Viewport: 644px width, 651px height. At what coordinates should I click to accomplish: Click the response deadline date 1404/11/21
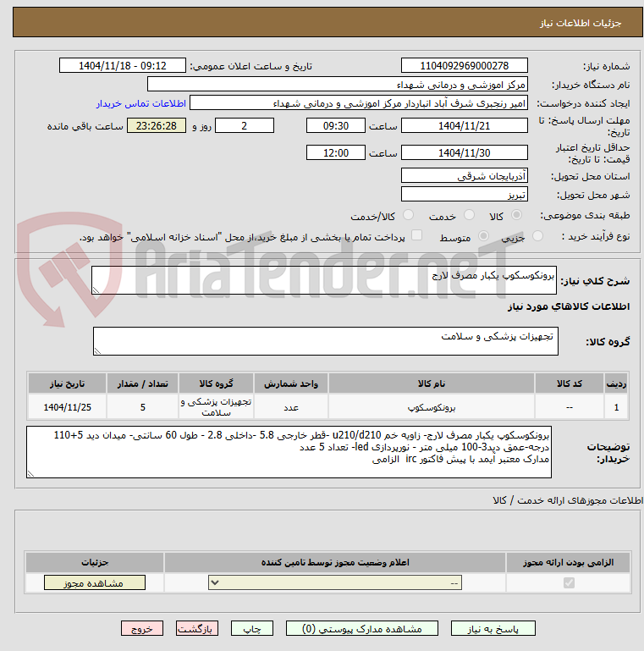465,125
